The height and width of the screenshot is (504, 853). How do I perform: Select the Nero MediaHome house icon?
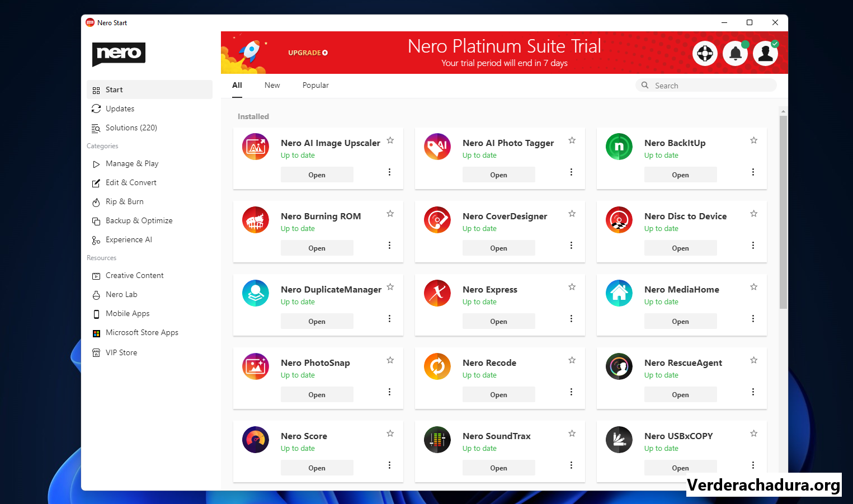[619, 293]
